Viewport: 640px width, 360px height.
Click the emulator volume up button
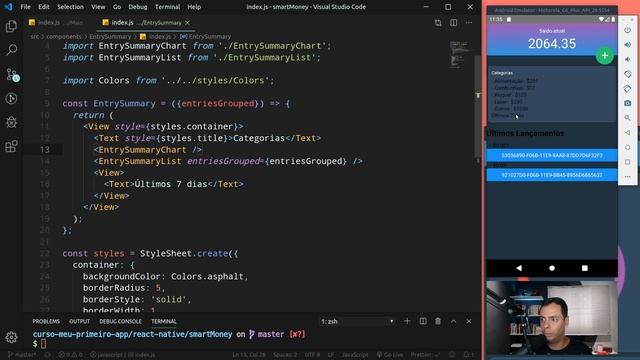(628, 44)
